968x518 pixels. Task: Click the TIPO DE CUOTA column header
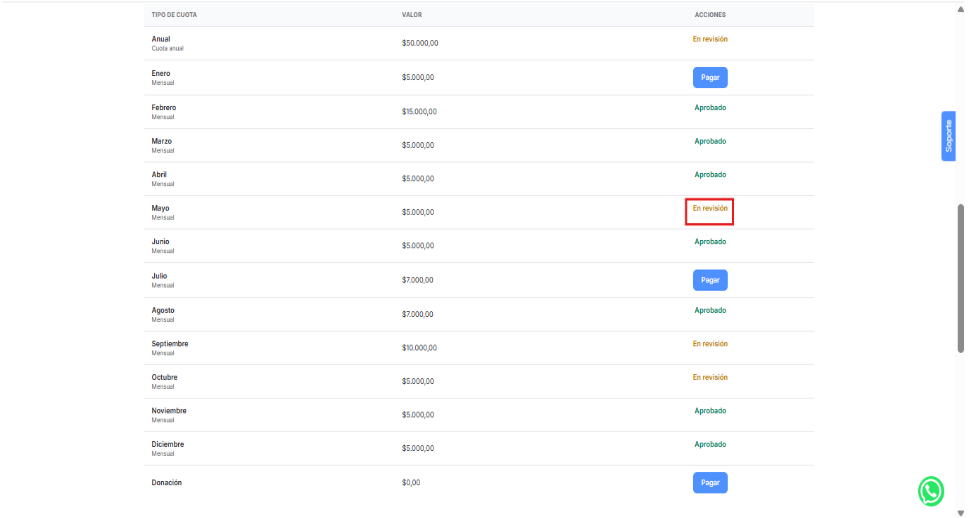click(x=172, y=15)
